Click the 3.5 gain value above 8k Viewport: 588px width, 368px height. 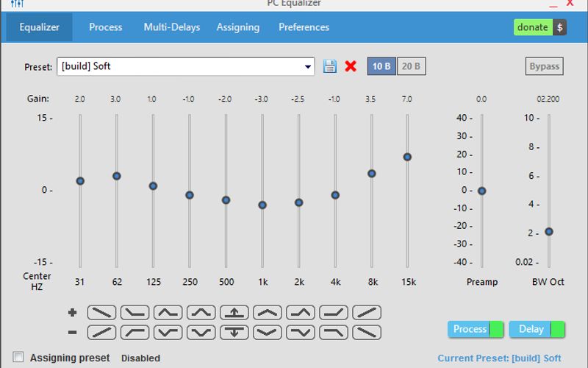(x=370, y=99)
